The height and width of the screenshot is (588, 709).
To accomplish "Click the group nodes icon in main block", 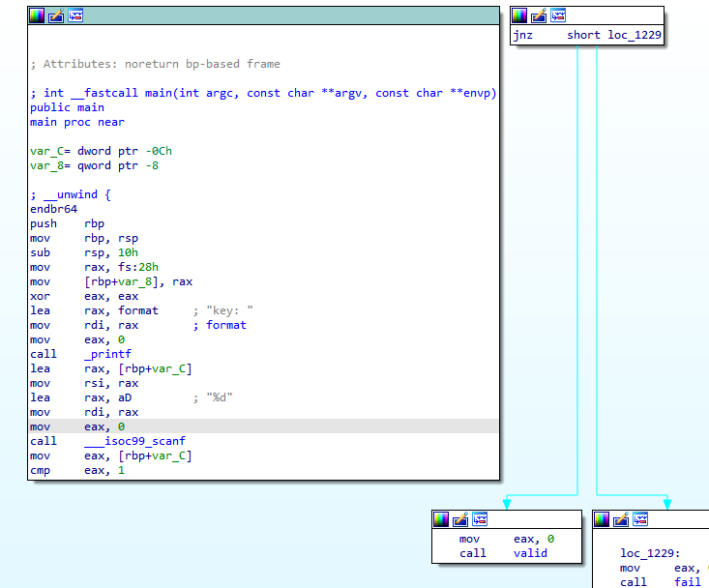I will tap(75, 15).
